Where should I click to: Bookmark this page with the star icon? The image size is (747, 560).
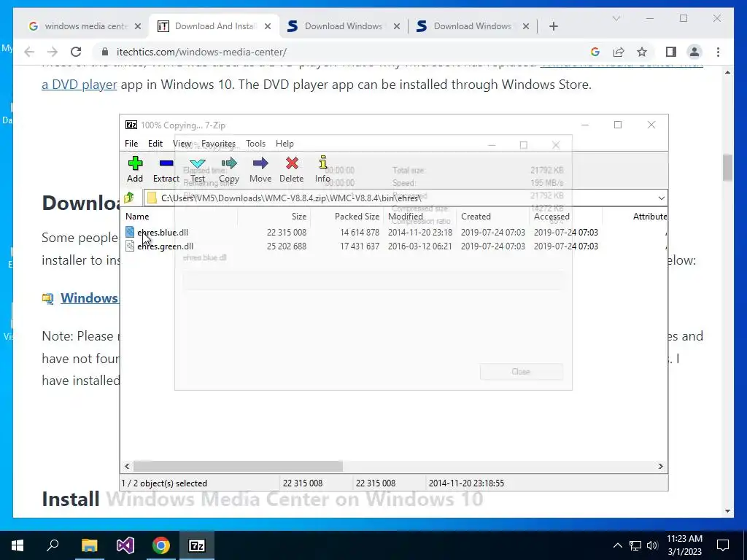tap(642, 52)
